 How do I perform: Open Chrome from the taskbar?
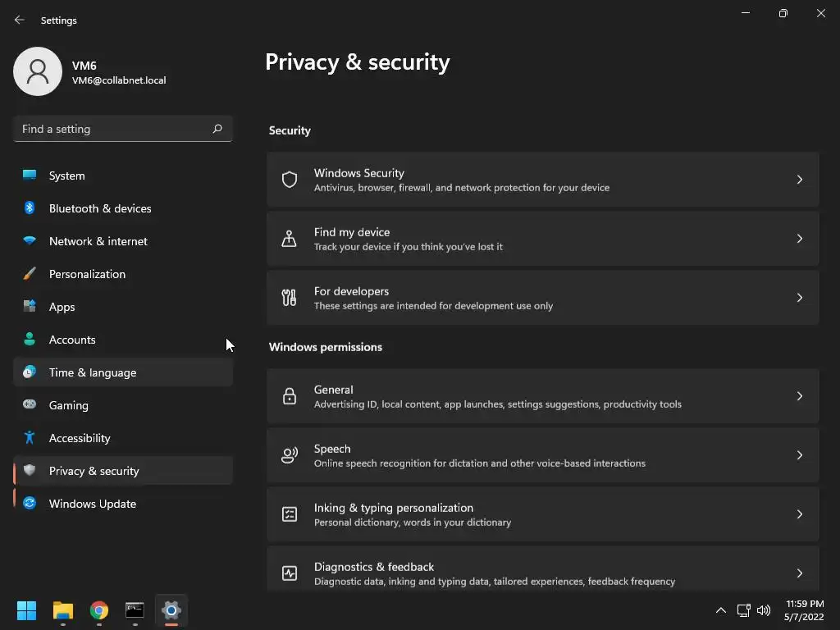tap(99, 610)
